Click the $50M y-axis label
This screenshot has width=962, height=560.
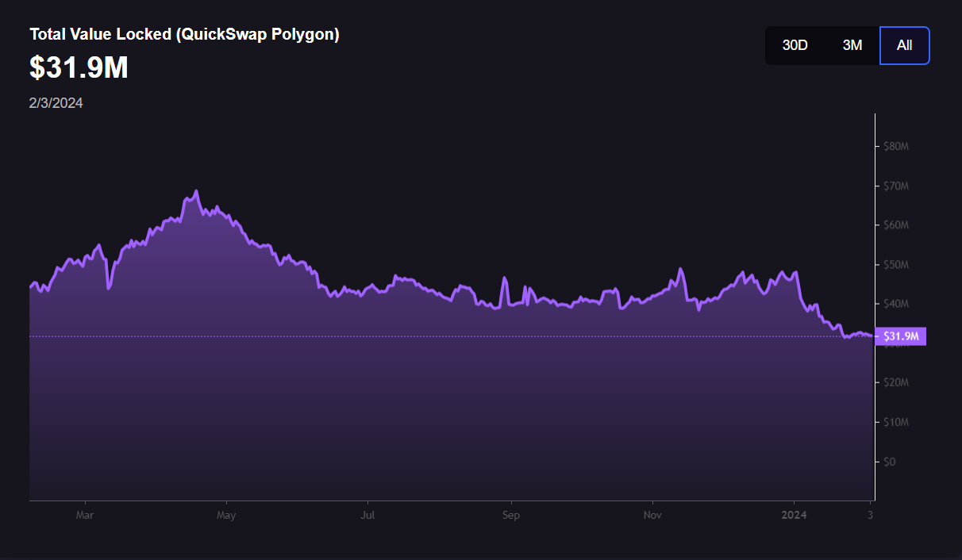[895, 264]
